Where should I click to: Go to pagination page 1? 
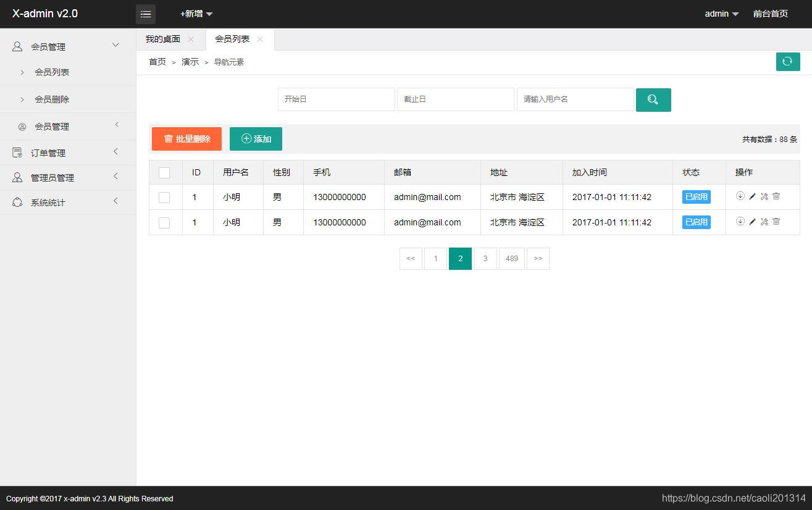[435, 259]
